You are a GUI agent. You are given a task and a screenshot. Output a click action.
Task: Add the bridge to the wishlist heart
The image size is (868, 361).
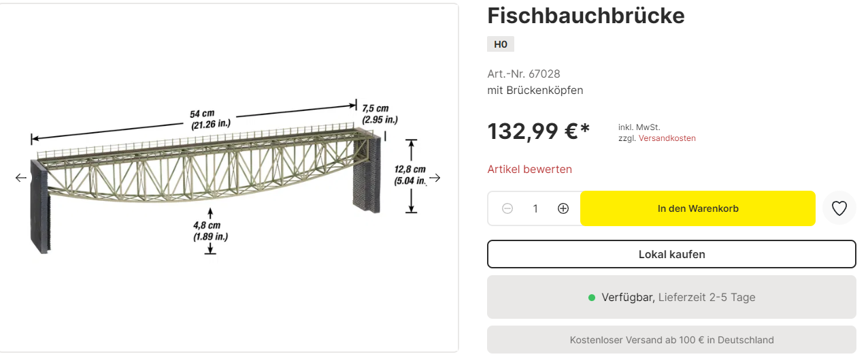click(839, 208)
